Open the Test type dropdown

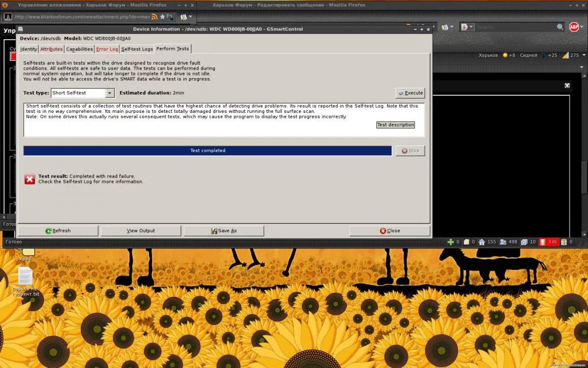pyautogui.click(x=83, y=93)
